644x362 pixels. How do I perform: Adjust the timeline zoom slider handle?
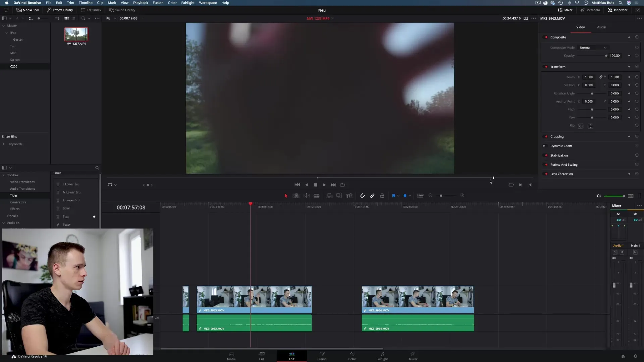(441, 196)
